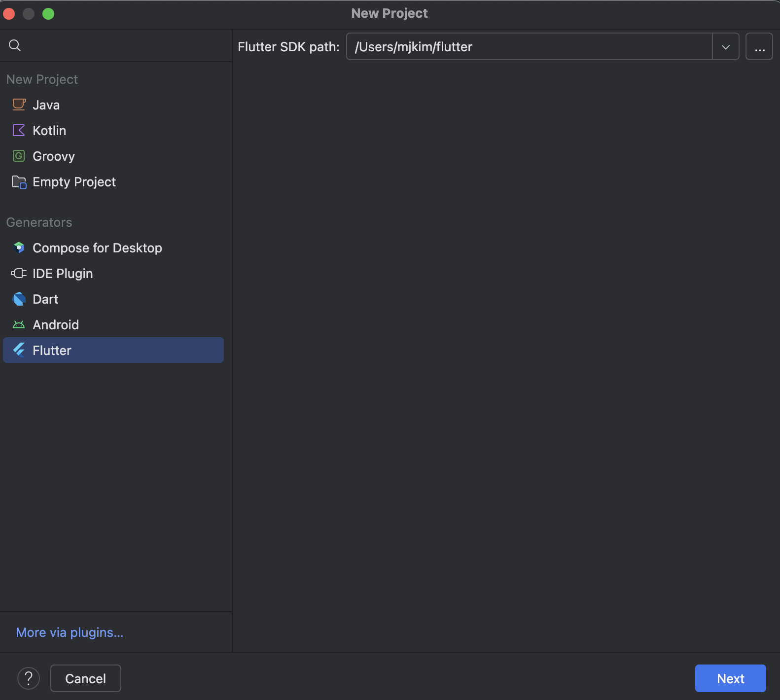Choose the Groovy project type
The height and width of the screenshot is (700, 780).
[x=113, y=156]
